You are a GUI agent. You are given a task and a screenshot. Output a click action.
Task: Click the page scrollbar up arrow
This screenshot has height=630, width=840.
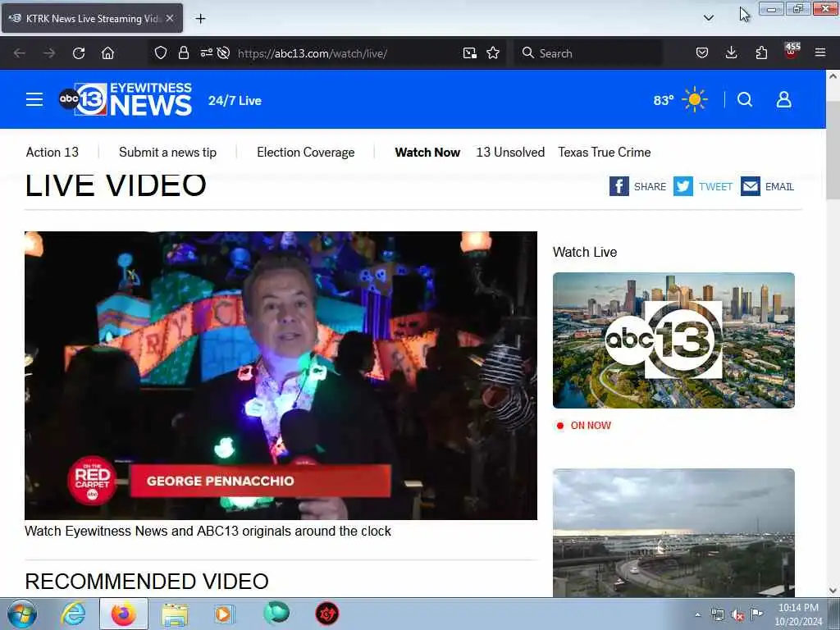[x=833, y=76]
